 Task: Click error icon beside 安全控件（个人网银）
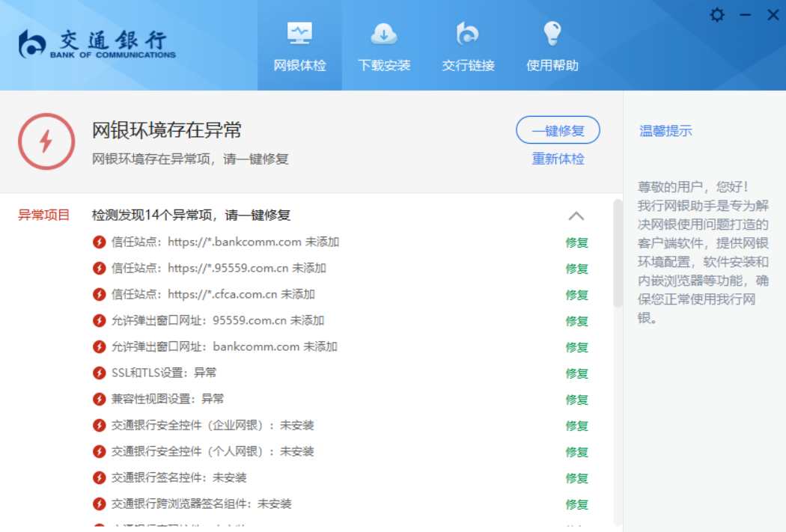point(100,451)
